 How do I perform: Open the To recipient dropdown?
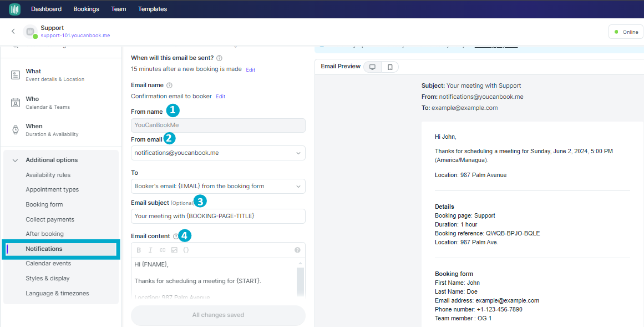click(x=218, y=187)
